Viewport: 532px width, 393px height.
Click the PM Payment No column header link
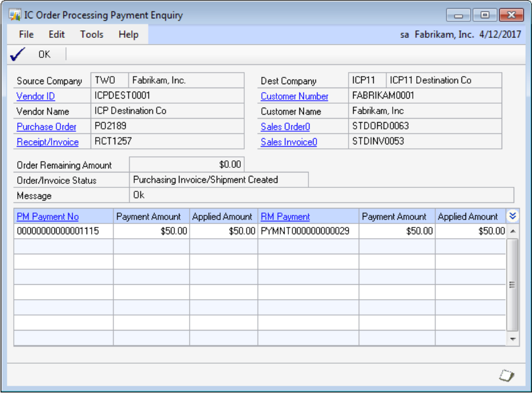pyautogui.click(x=48, y=217)
